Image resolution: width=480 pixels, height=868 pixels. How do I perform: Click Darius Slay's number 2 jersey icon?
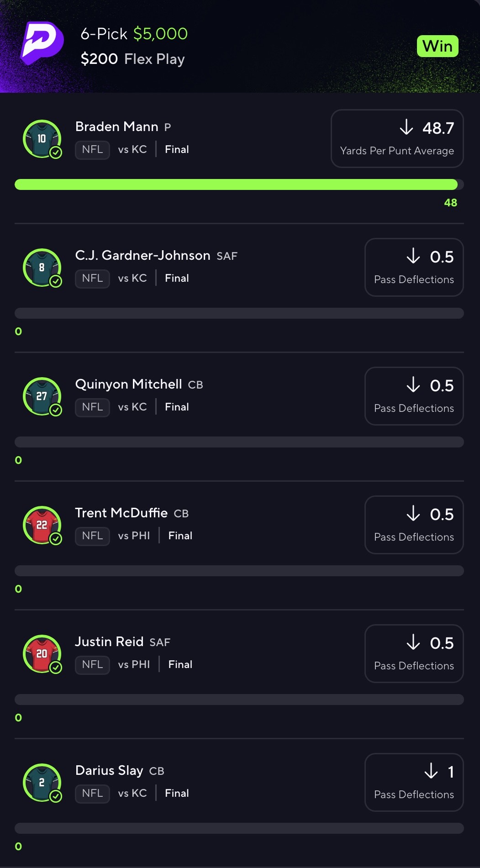pos(42,783)
